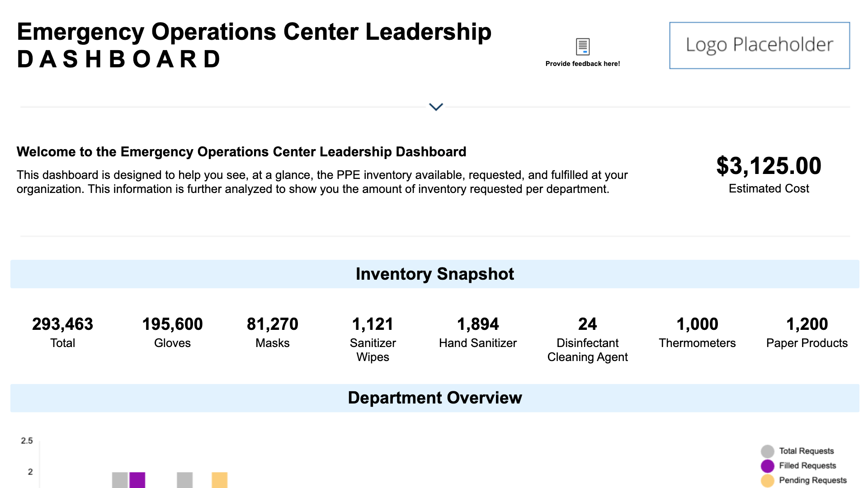This screenshot has height=488, width=868.
Task: Click the Department Overview section header
Action: 434,398
